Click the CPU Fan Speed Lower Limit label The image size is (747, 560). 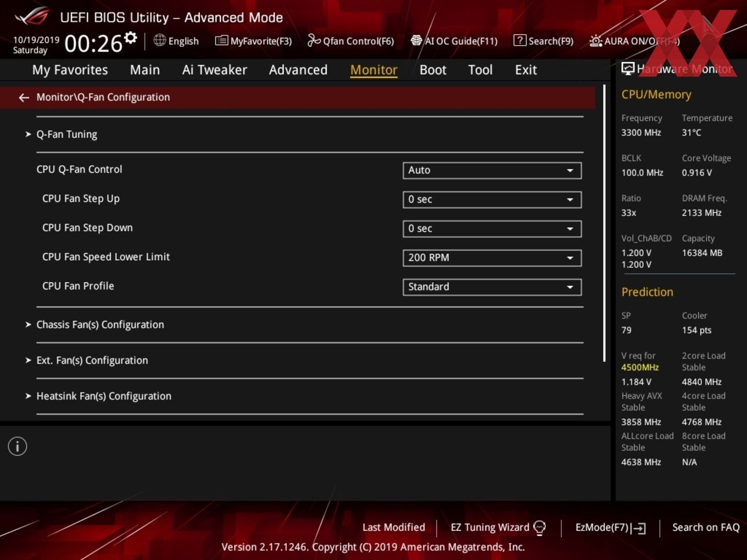(106, 257)
